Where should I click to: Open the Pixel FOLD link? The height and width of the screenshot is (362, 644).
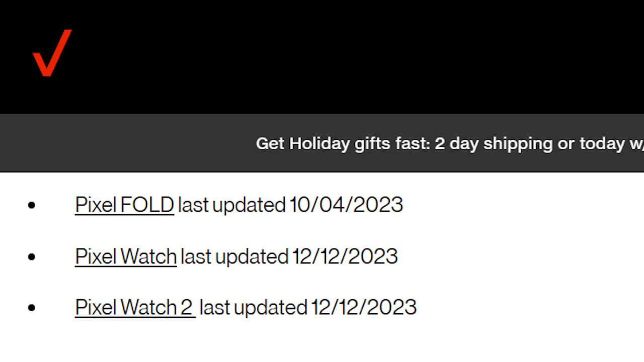click(124, 205)
